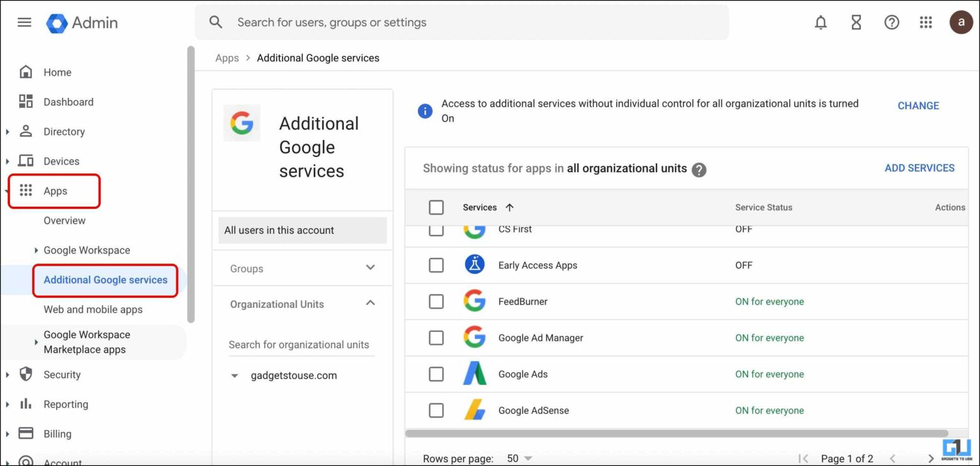Open the Google apps grid launcher
The width and height of the screenshot is (980, 466).
coord(926,22)
